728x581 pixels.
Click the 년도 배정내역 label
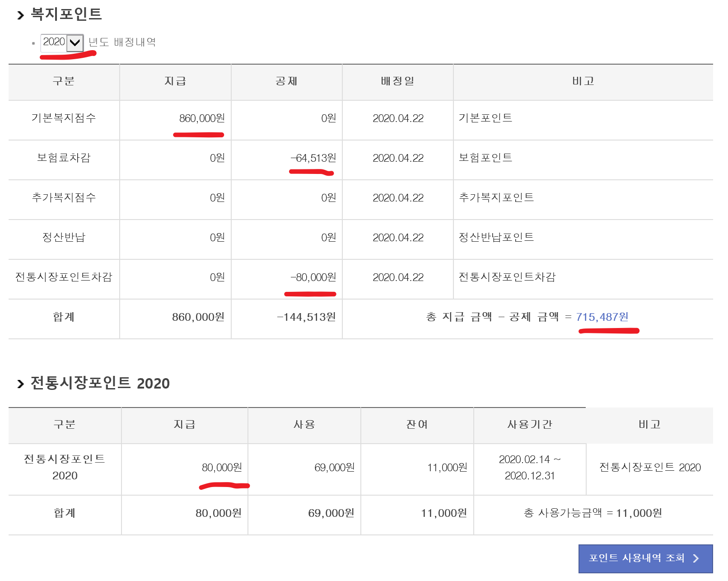click(122, 42)
